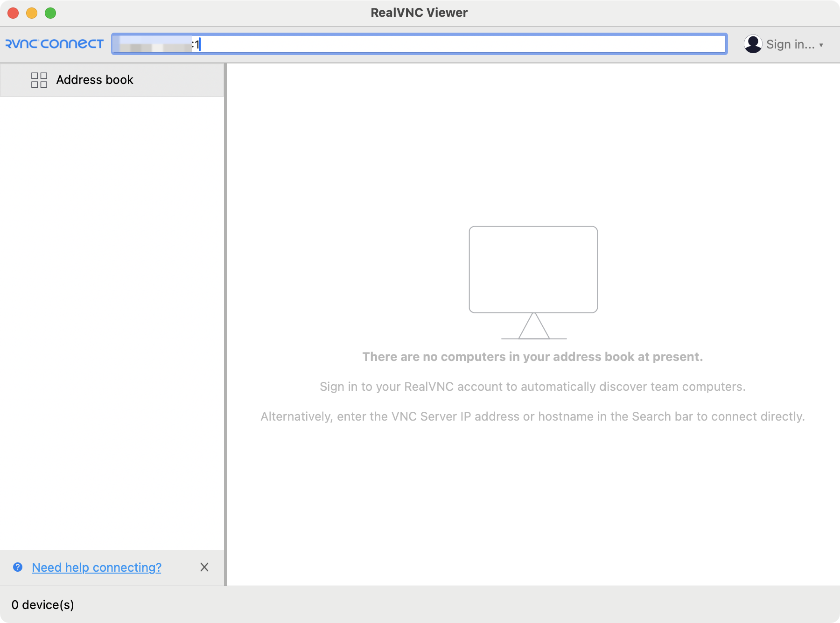This screenshot has height=623, width=840.
Task: Click the RVNC Connect logo
Action: tap(54, 44)
